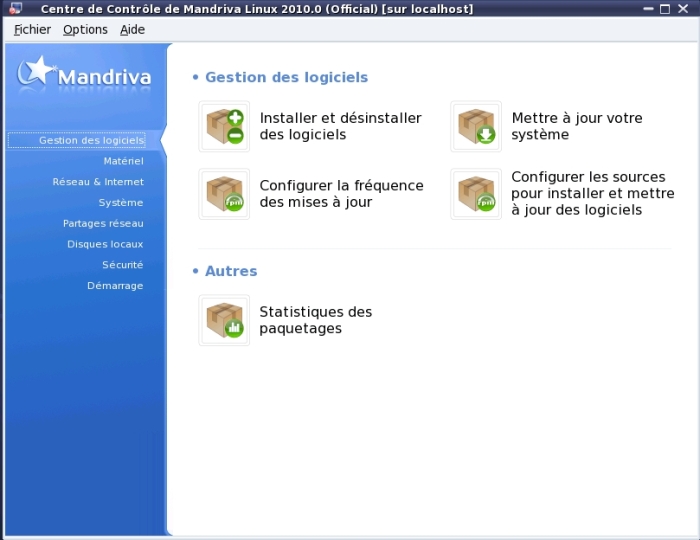The width and height of the screenshot is (700, 540).
Task: Open the Partages réseau section
Action: [x=103, y=224]
